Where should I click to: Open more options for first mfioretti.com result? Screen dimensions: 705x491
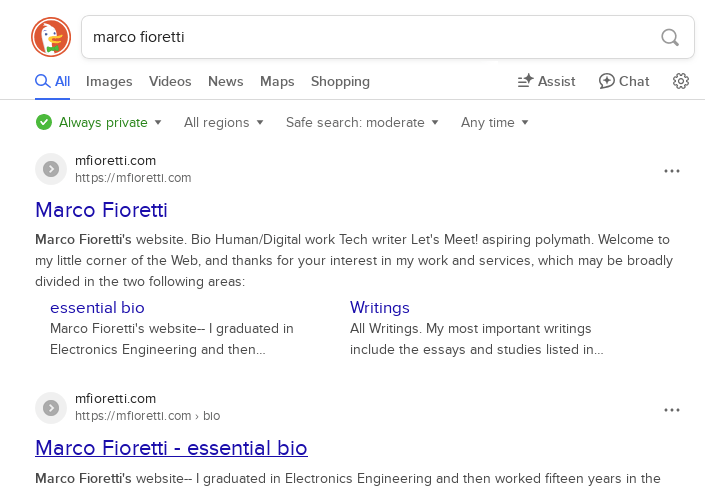(672, 171)
